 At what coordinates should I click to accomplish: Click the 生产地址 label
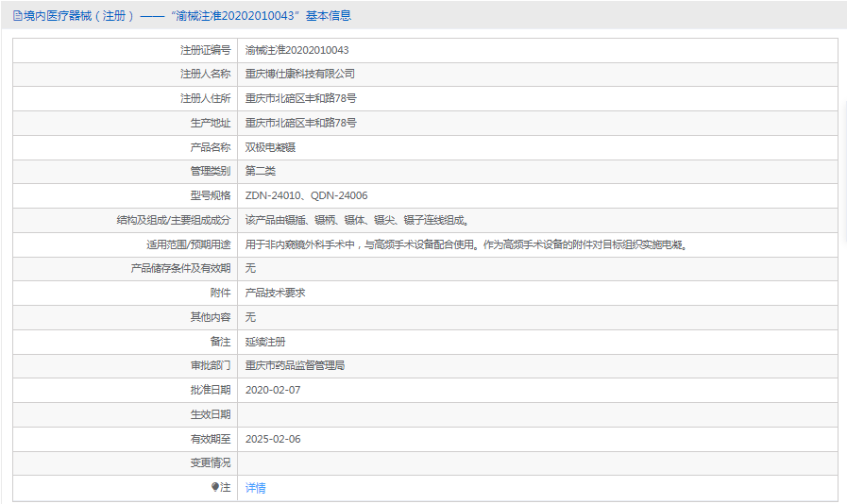(x=211, y=123)
